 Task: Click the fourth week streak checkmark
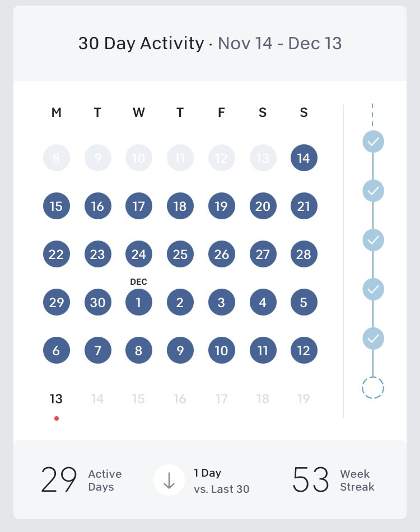point(373,289)
